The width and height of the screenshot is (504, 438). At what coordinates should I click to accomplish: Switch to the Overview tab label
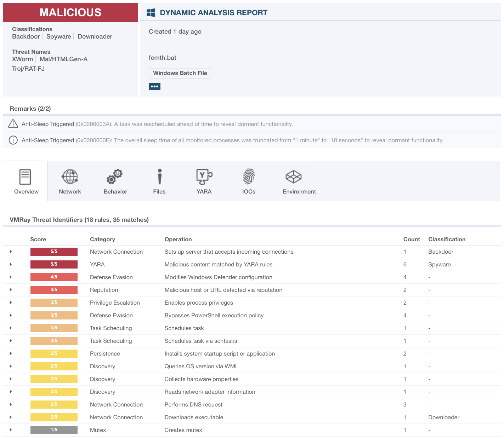26,191
